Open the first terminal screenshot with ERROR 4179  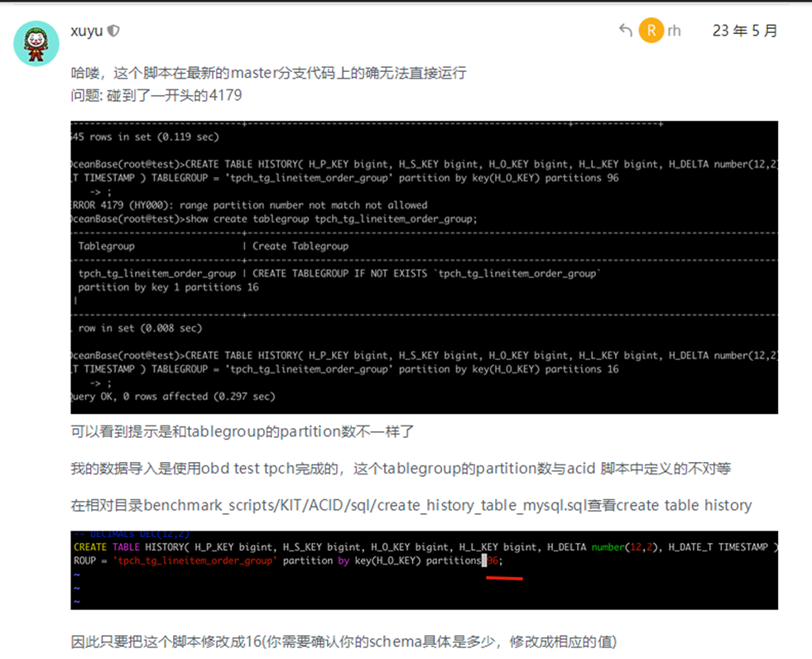424,267
